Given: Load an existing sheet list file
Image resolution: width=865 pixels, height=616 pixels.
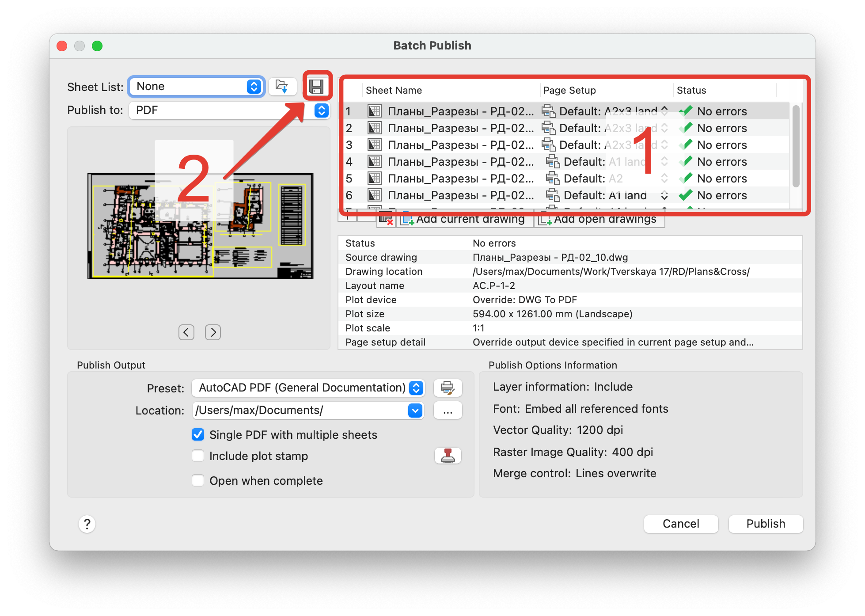Looking at the screenshot, I should [282, 87].
